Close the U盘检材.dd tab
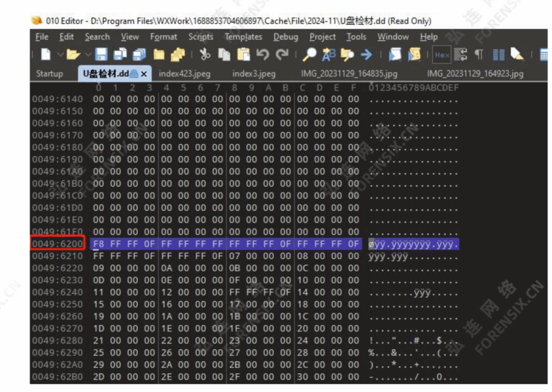Viewport: 552px width, 392px height. [143, 74]
